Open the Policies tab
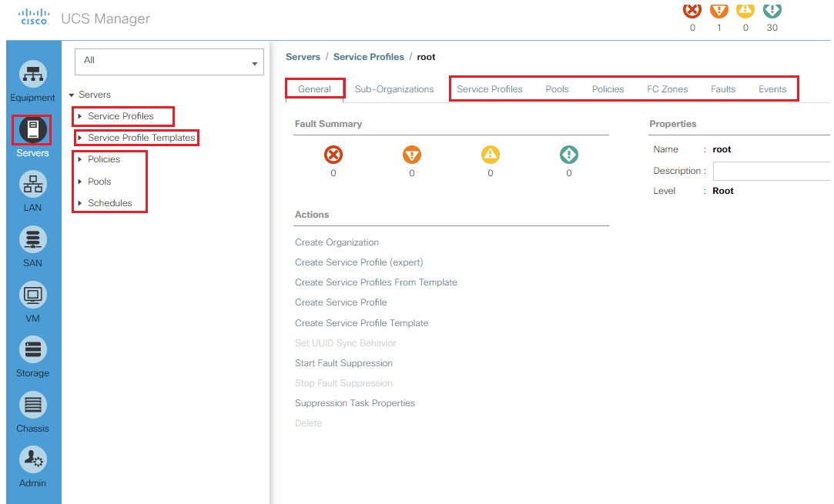This screenshot has height=504, width=834. tap(608, 88)
